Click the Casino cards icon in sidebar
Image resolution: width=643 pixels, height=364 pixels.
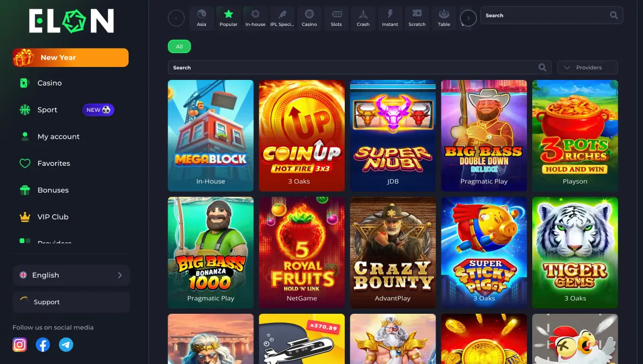click(24, 83)
